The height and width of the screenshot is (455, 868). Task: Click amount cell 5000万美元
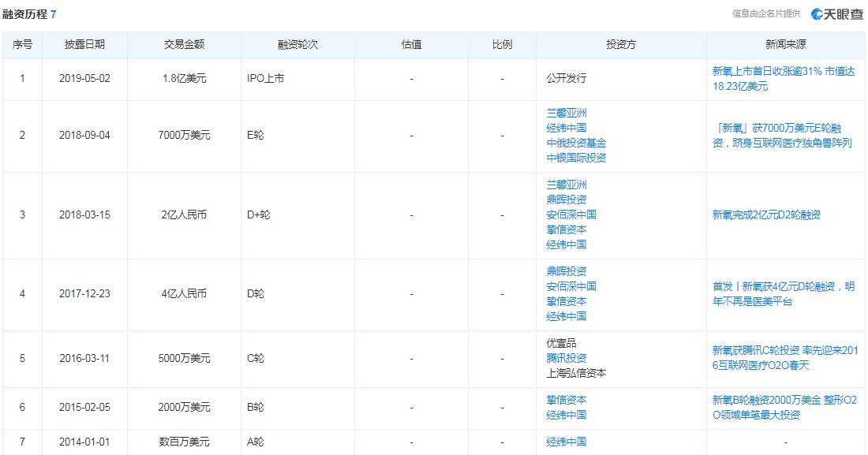click(185, 358)
